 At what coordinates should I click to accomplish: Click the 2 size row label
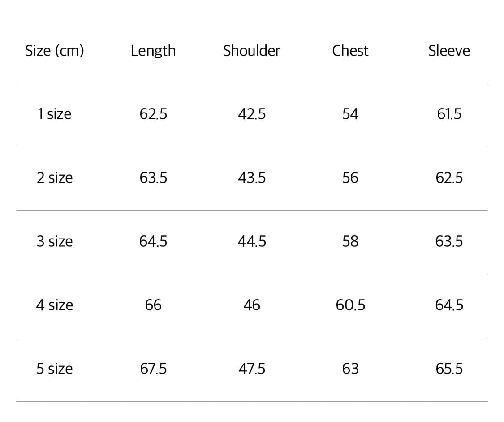pos(55,178)
